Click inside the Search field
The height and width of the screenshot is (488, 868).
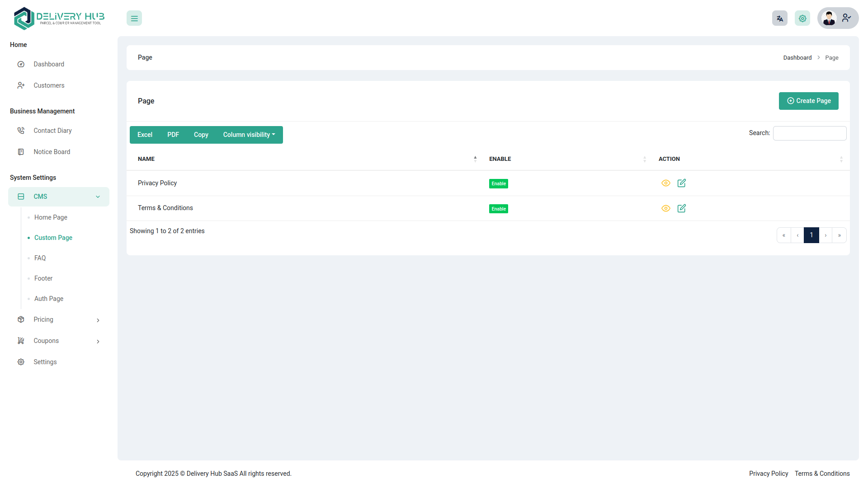pos(809,133)
